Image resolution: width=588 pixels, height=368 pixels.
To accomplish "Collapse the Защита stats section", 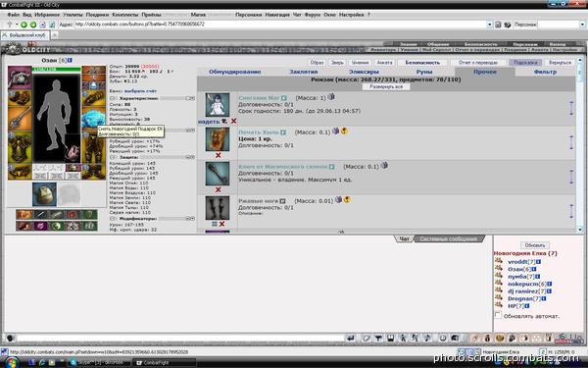I will [x=113, y=157].
